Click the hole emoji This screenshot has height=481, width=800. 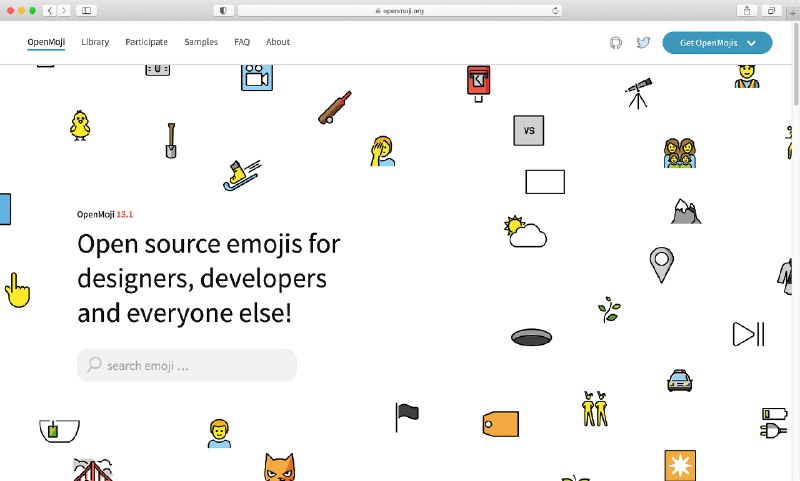pos(532,337)
